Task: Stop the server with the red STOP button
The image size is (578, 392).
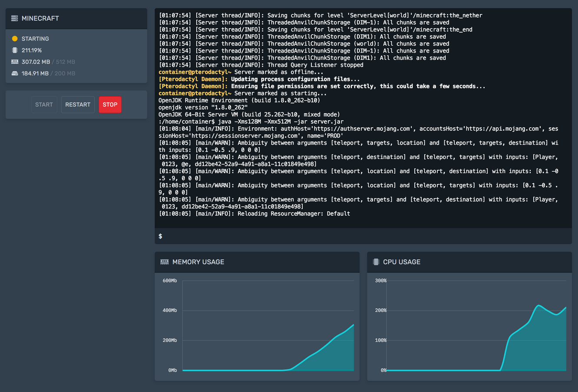Action: 110,105
